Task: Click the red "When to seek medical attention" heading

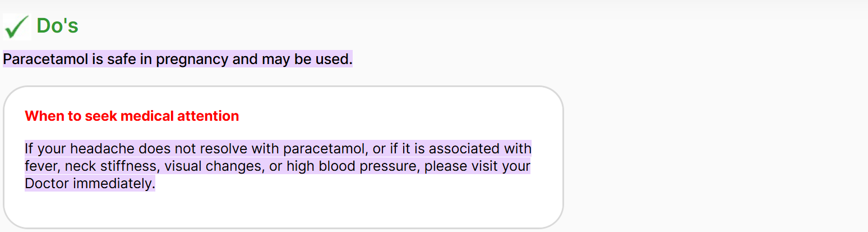Action: (x=132, y=116)
